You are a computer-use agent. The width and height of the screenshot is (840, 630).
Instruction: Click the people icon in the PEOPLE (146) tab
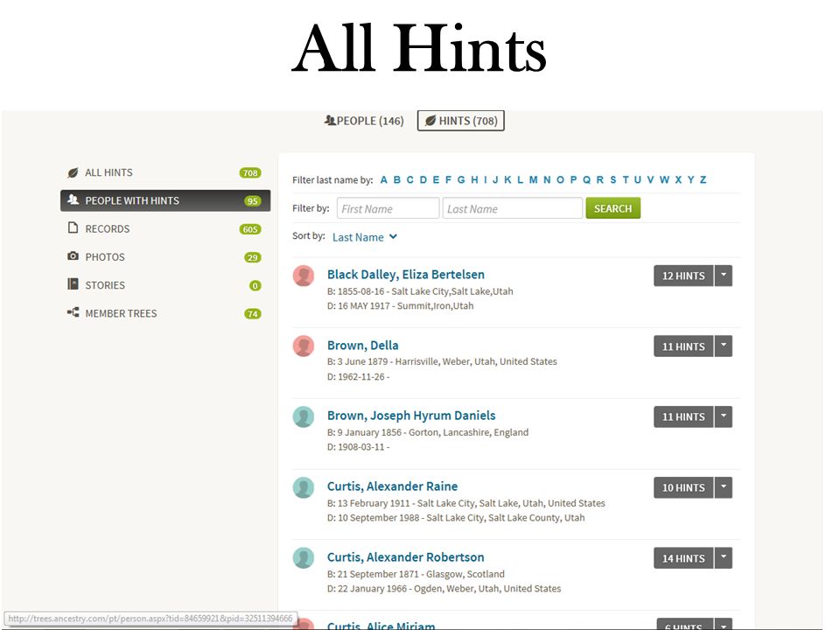click(330, 121)
